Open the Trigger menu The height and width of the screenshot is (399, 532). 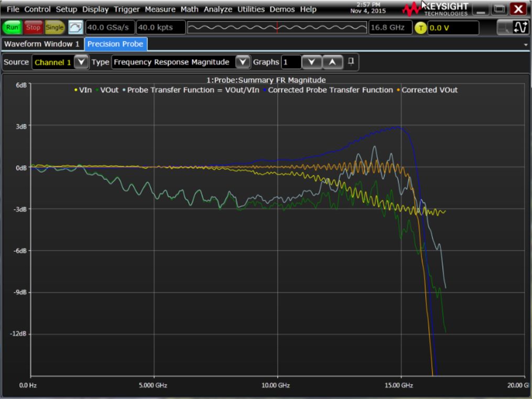point(127,9)
